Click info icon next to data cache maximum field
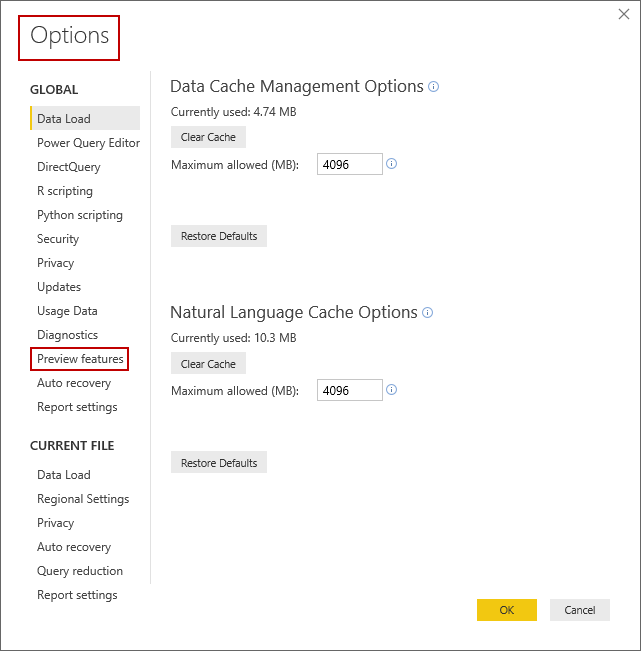 [x=392, y=164]
